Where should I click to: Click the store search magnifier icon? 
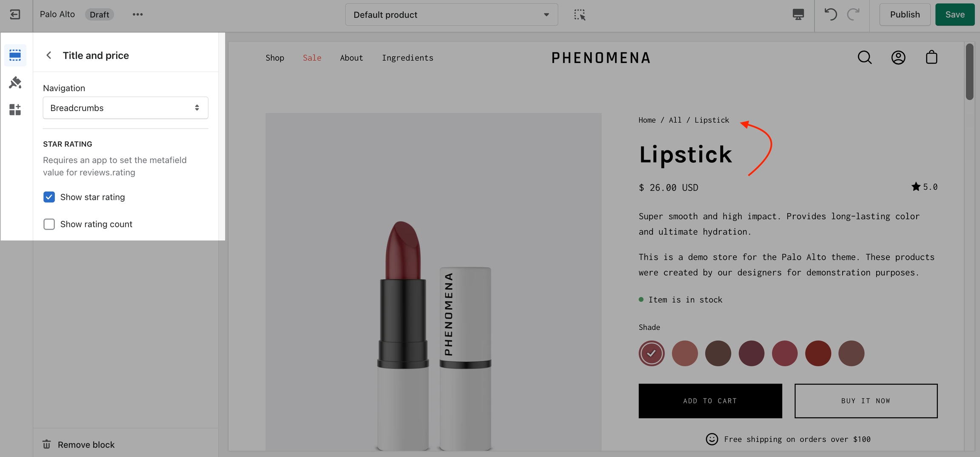click(865, 57)
